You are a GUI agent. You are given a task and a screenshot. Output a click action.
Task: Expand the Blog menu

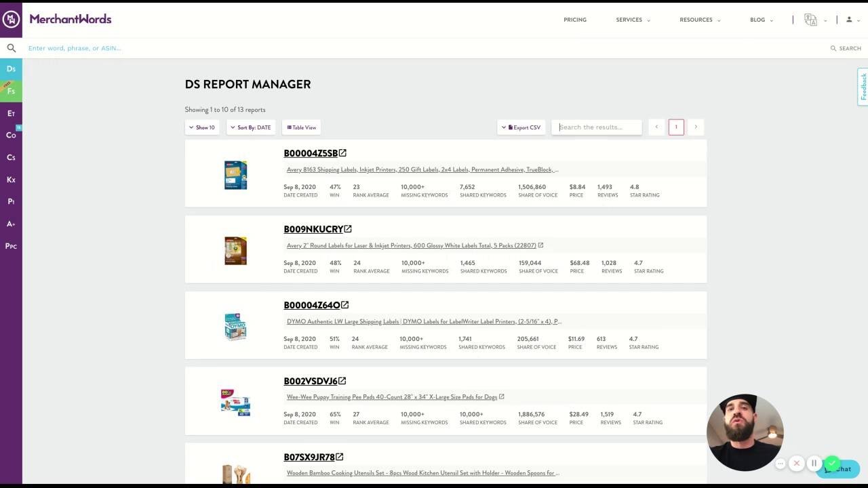762,20
